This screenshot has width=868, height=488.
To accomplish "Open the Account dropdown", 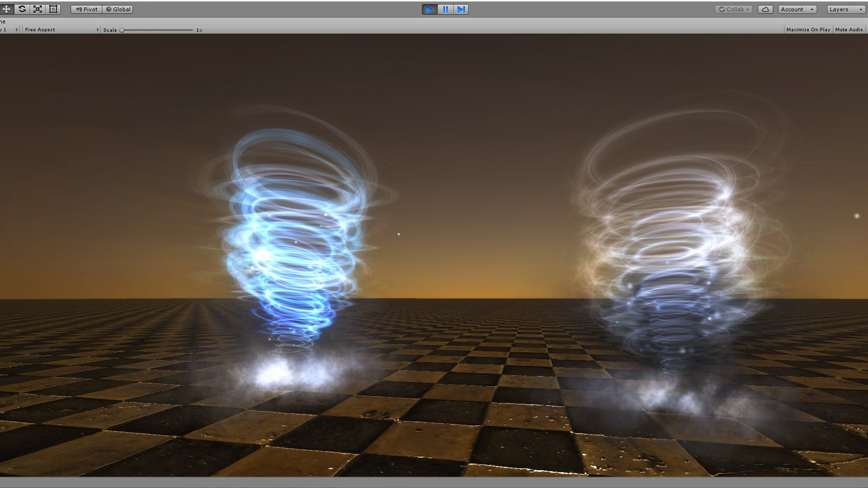I will tap(797, 9).
